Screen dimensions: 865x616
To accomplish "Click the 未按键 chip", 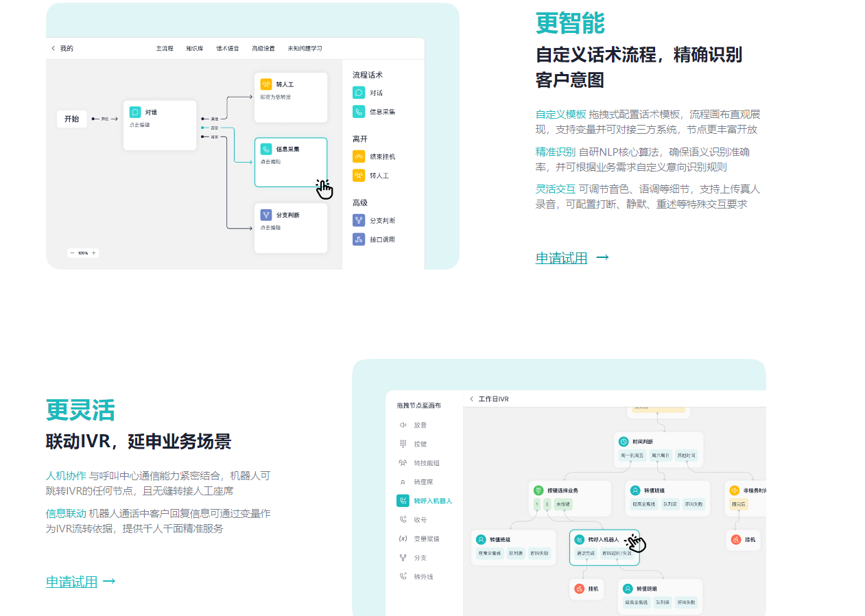I will [563, 504].
